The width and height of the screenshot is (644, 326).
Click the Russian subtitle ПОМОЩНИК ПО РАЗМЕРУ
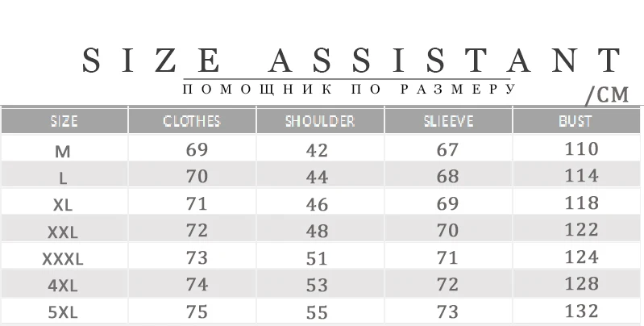point(349,90)
